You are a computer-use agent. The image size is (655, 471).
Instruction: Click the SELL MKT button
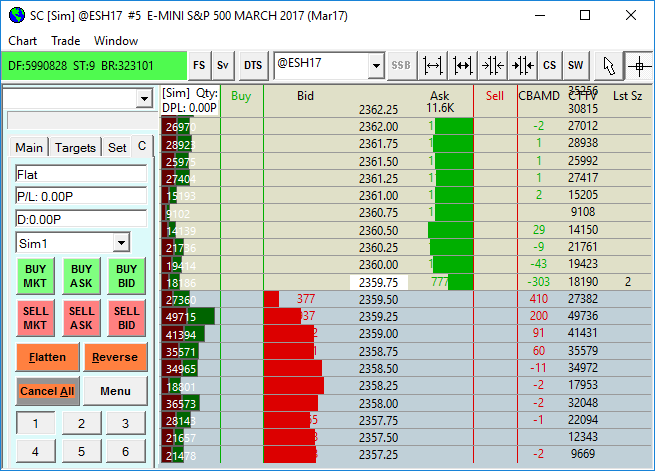[x=36, y=318]
